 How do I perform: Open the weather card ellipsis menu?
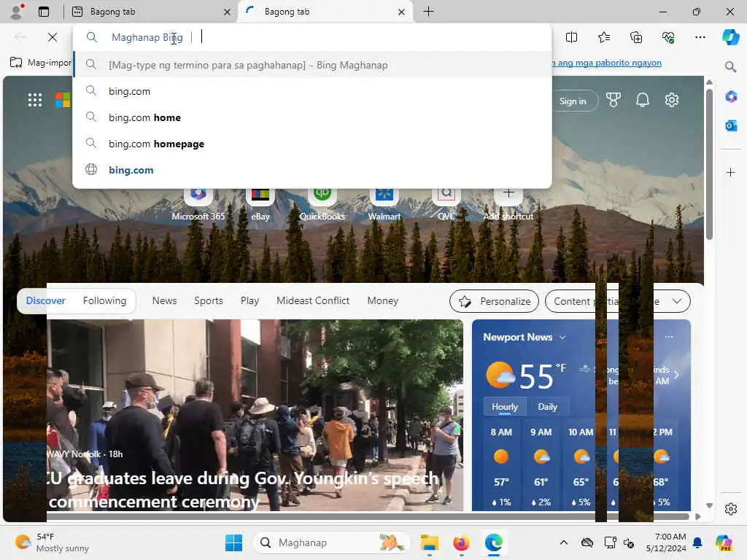click(x=669, y=337)
